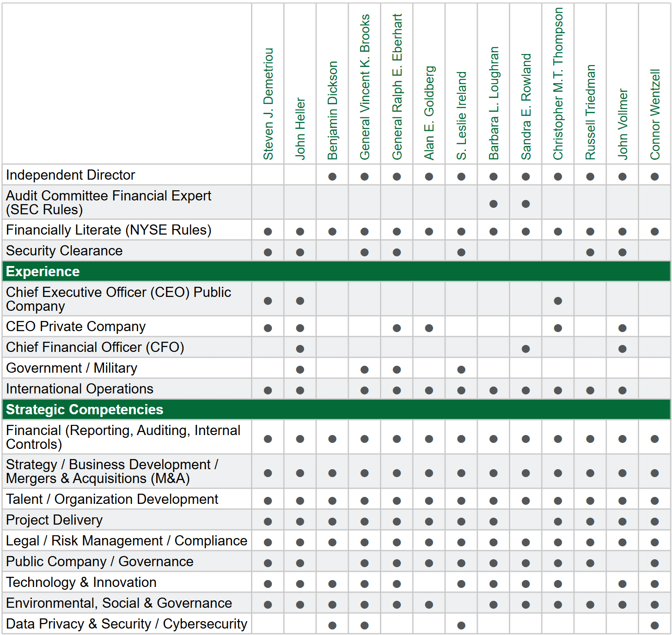Image resolution: width=672 pixels, height=635 pixels.
Task: Click 'General Ralph E. Eberhart' column header
Action: (x=397, y=87)
